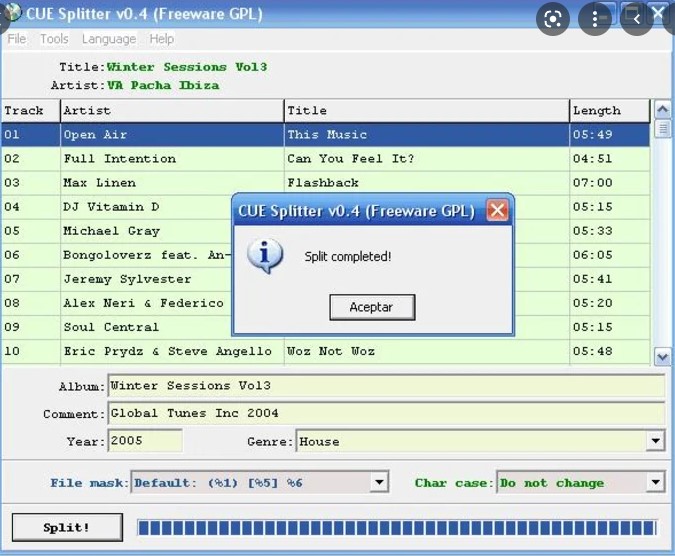Click track number 10 cell
The image size is (675, 556).
pos(31,352)
